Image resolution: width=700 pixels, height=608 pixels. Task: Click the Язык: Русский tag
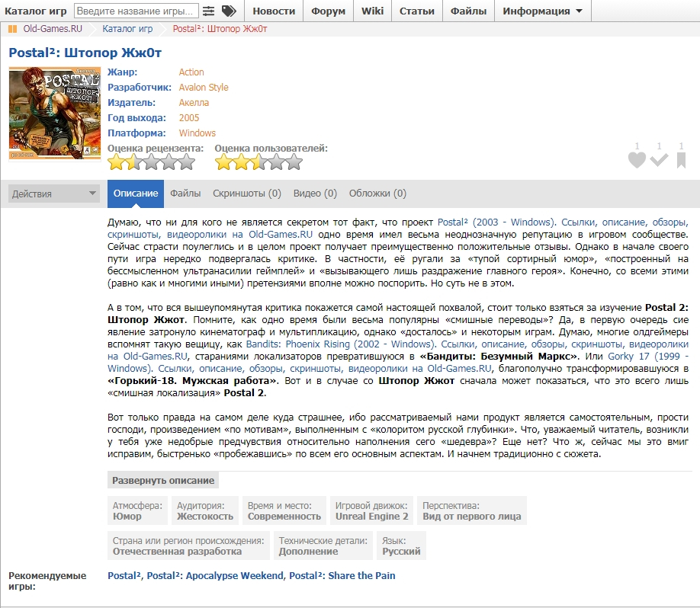[x=401, y=546]
